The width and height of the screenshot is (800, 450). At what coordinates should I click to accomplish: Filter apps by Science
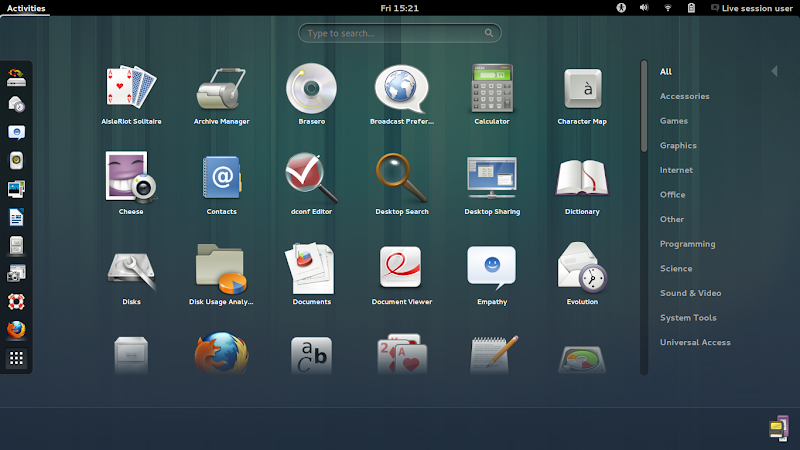point(676,268)
